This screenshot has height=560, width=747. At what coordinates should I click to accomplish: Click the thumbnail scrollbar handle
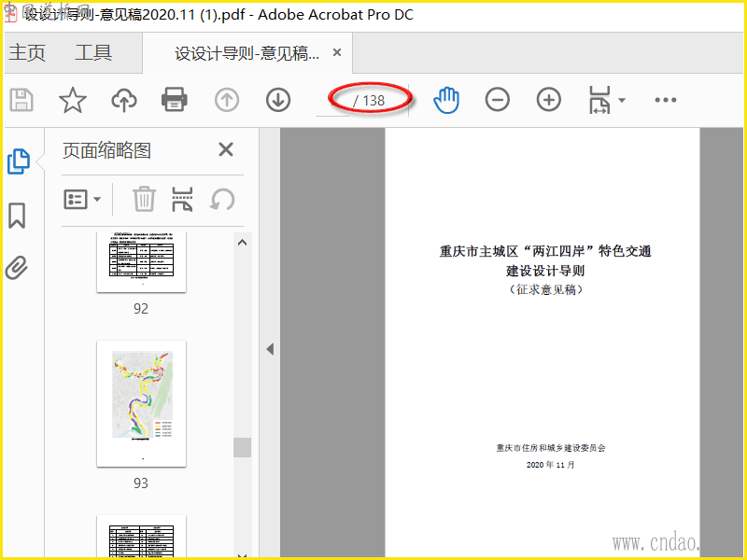click(242, 448)
